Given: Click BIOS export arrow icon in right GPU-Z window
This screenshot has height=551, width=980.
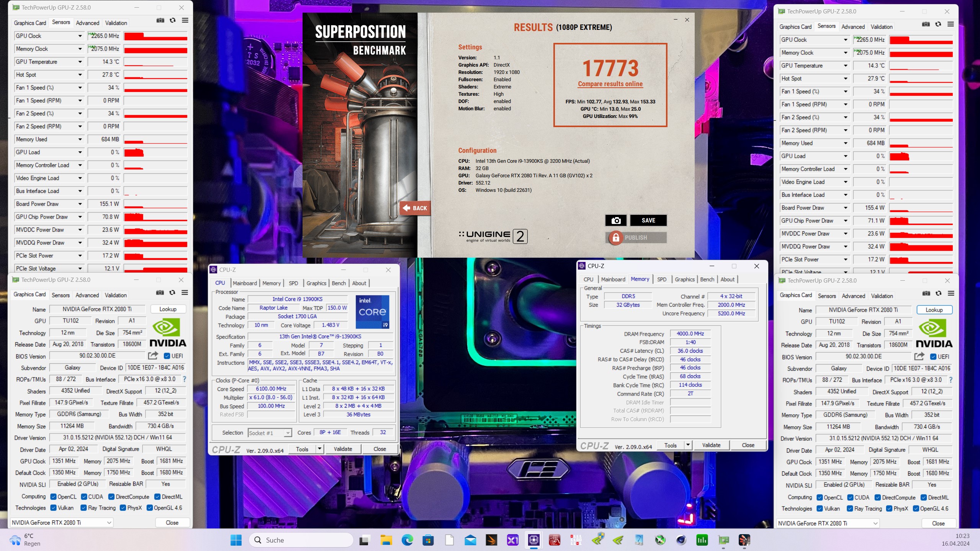Looking at the screenshot, I should tap(919, 356).
